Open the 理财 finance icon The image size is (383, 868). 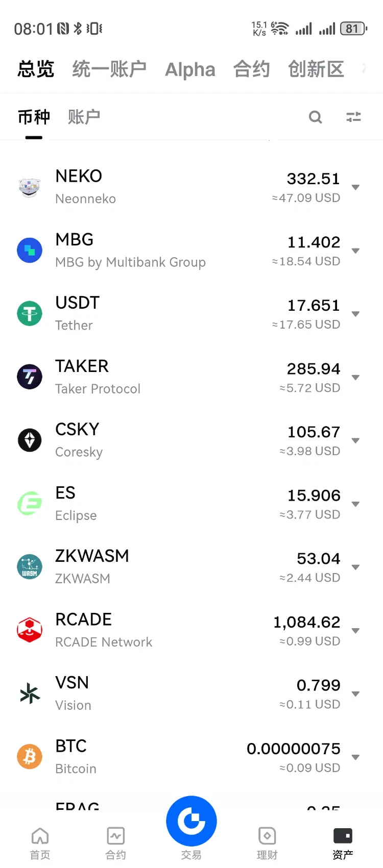267,836
